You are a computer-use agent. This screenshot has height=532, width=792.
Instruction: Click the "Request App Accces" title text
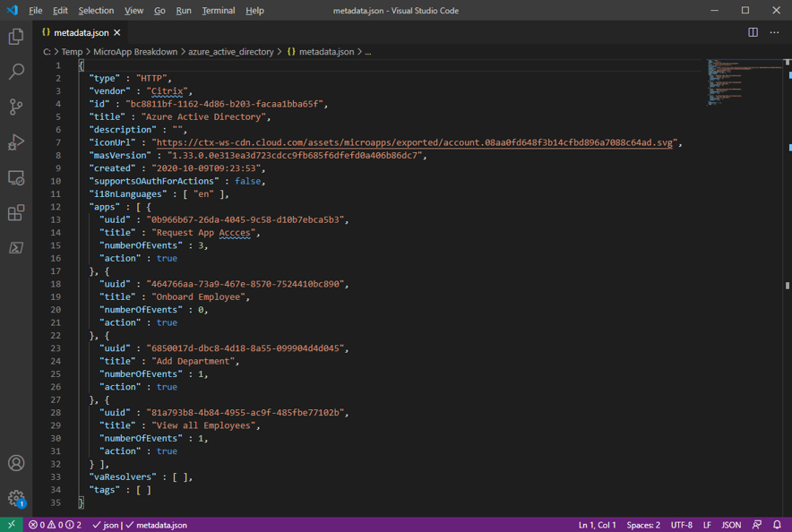pos(203,233)
